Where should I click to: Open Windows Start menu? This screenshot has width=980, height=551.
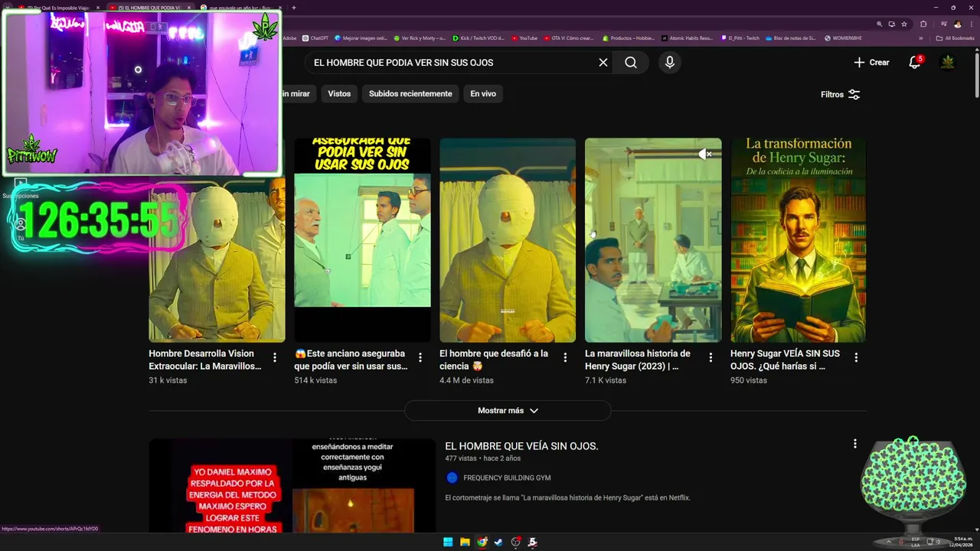(x=448, y=542)
